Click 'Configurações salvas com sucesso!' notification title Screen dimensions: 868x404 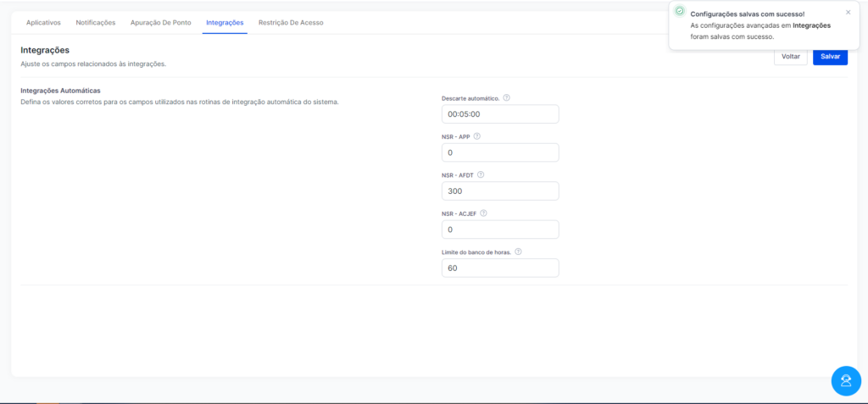pos(748,14)
